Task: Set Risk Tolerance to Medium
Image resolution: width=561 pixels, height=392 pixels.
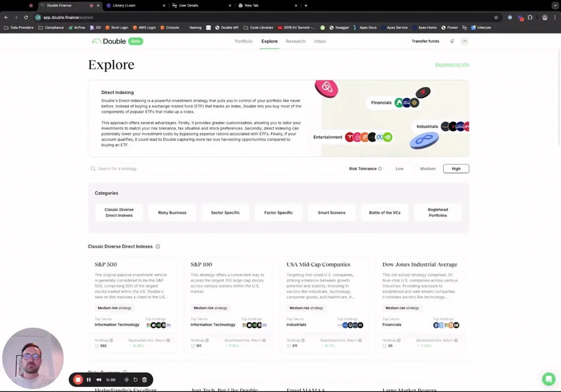Action: (427, 169)
